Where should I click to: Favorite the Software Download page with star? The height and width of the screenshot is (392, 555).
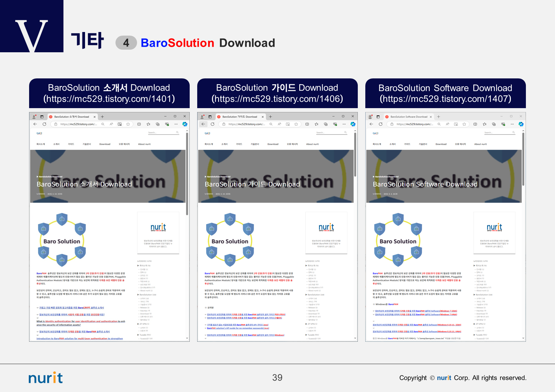(464, 124)
